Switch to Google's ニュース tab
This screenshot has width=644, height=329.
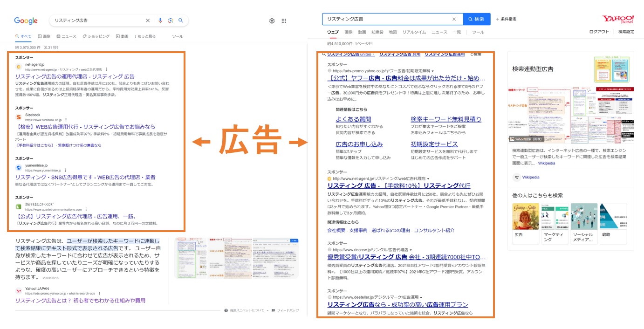[x=66, y=36]
